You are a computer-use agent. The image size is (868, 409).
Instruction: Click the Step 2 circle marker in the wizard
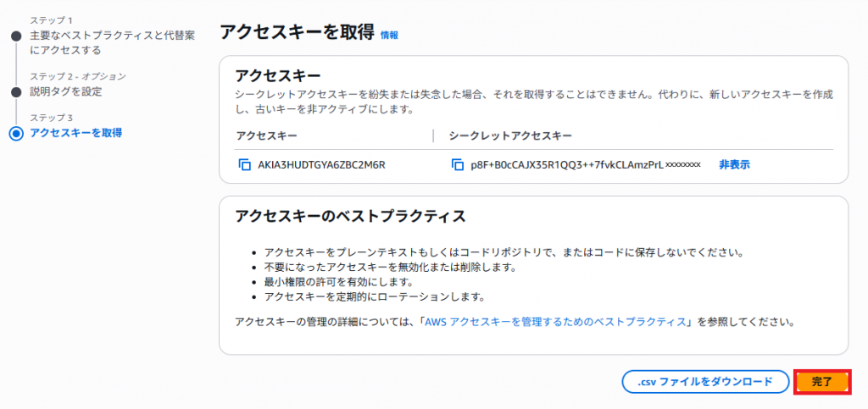tap(15, 91)
